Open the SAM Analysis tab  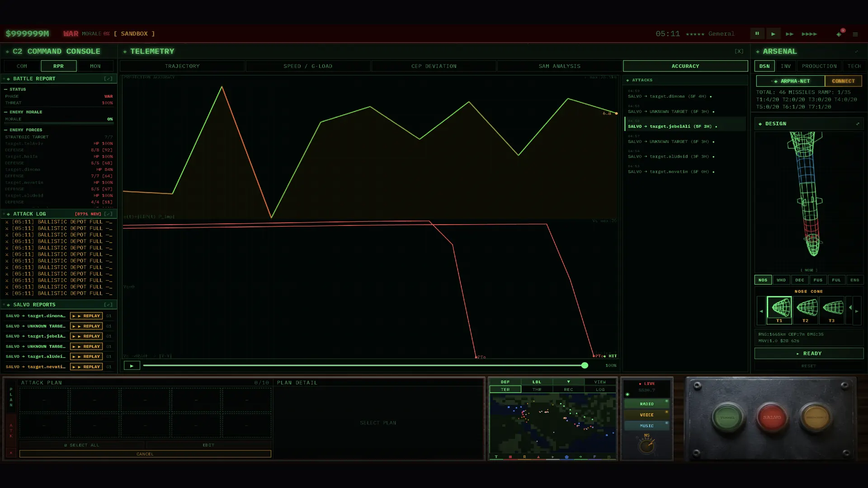point(560,66)
